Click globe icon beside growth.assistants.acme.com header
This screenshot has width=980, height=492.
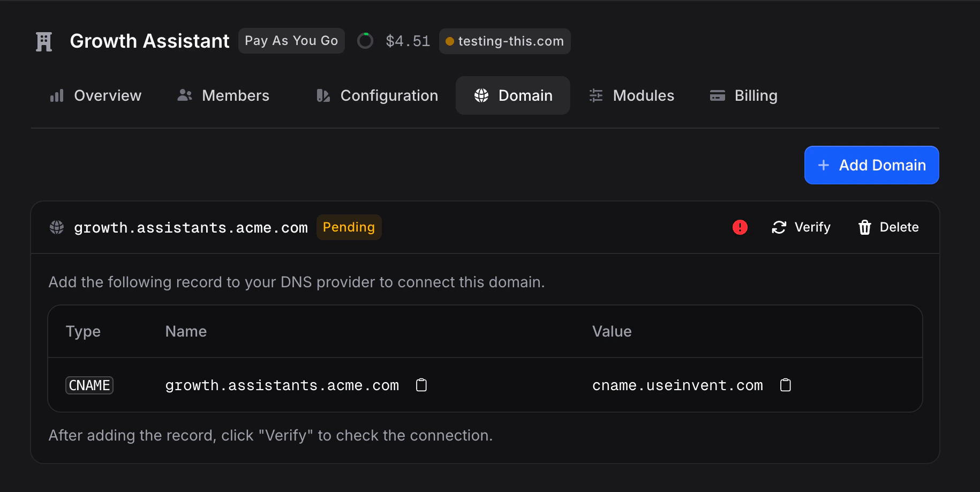[57, 227]
